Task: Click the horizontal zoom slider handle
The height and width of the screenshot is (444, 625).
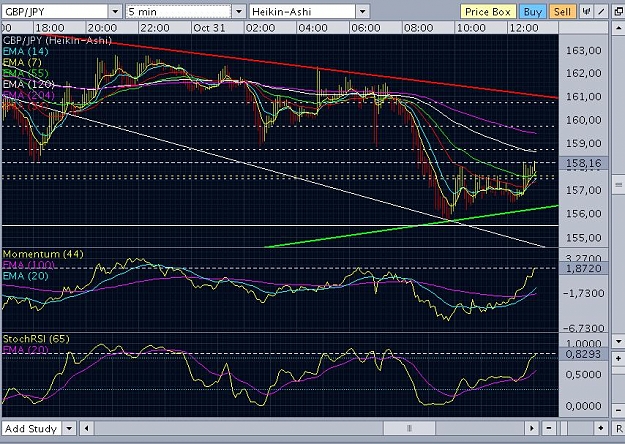Action: click(x=564, y=428)
